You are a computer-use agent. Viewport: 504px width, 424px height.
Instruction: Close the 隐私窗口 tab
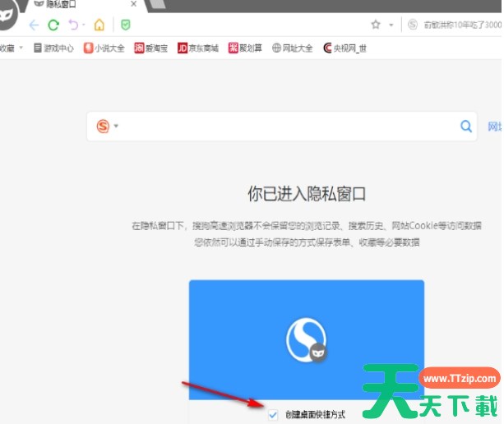pyautogui.click(x=134, y=4)
